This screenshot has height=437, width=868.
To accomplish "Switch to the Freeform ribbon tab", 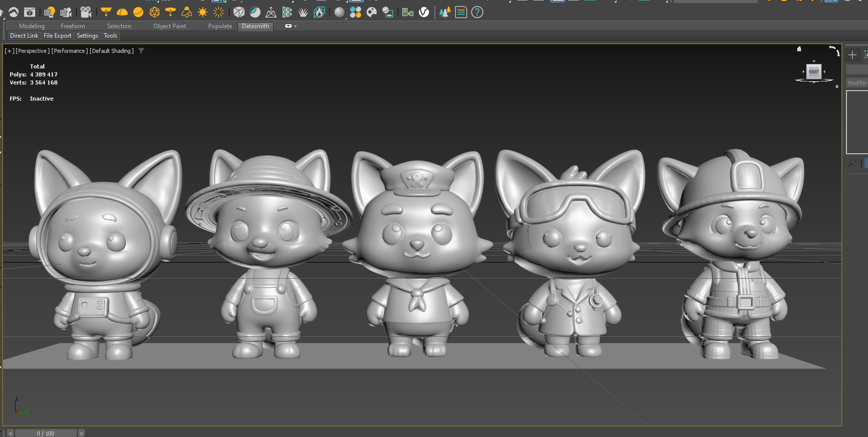I will click(73, 26).
